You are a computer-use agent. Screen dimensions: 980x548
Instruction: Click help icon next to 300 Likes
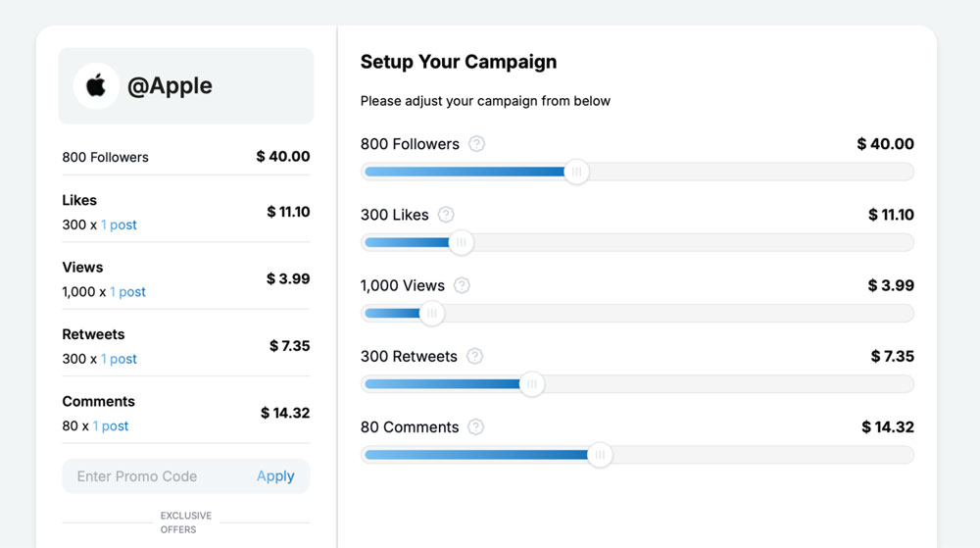tap(446, 215)
